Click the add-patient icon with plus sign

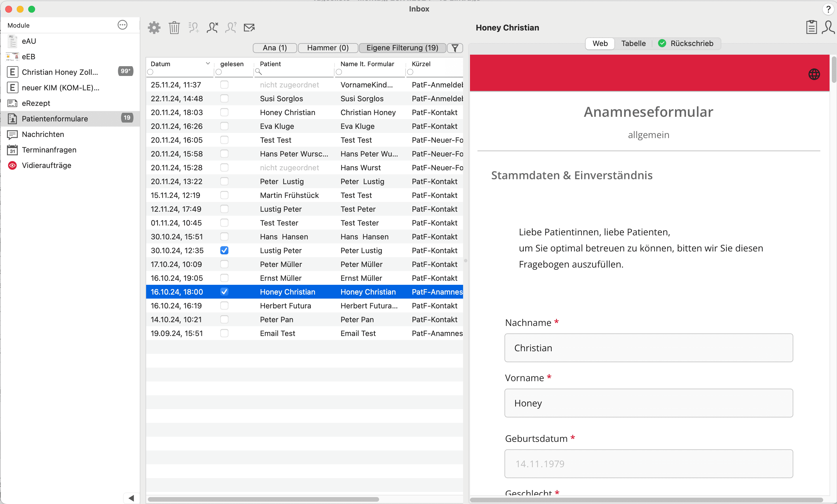194,28
